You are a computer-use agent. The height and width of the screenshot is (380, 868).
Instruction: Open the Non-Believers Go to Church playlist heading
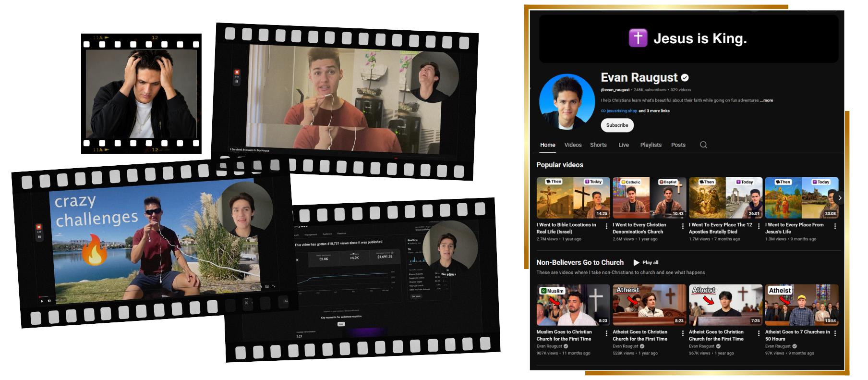580,262
